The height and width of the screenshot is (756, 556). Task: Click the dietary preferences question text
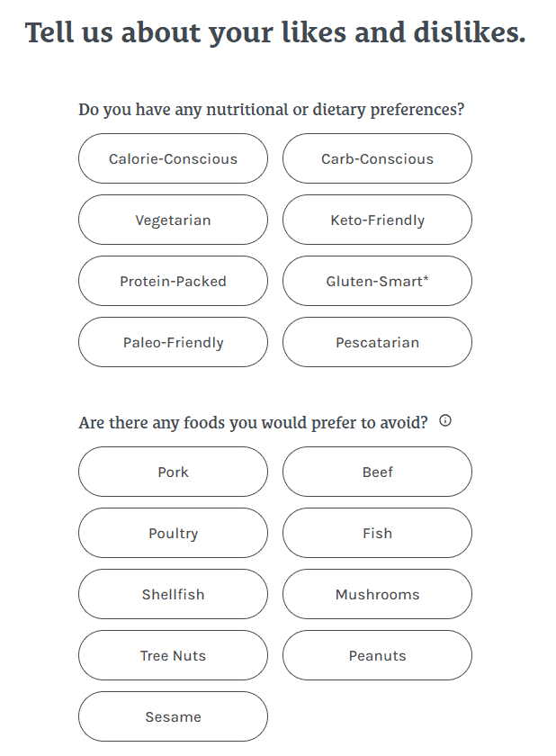[x=271, y=111]
